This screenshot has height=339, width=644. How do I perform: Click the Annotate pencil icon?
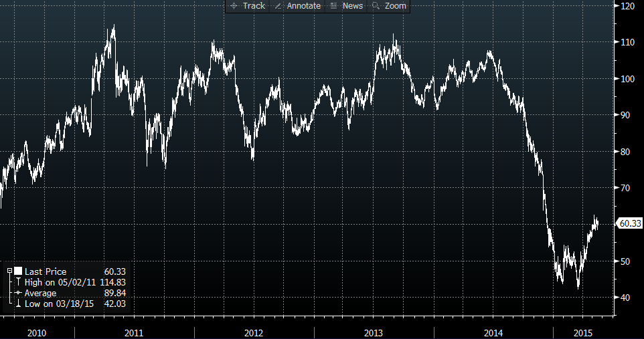pyautogui.click(x=278, y=6)
